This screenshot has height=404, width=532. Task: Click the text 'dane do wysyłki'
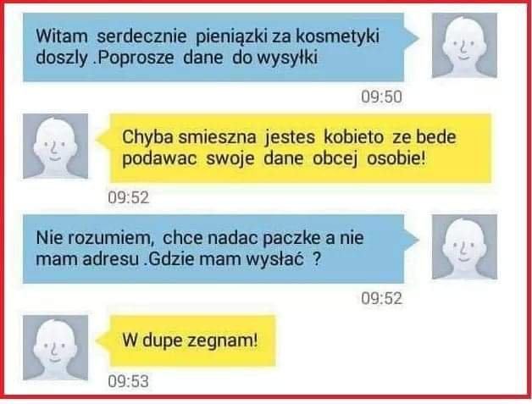[251, 58]
